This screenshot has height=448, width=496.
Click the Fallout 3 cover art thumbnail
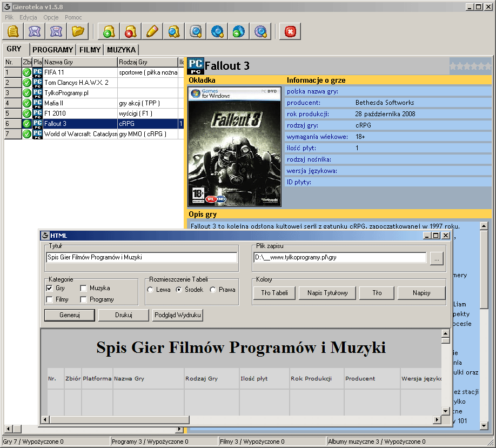234,146
